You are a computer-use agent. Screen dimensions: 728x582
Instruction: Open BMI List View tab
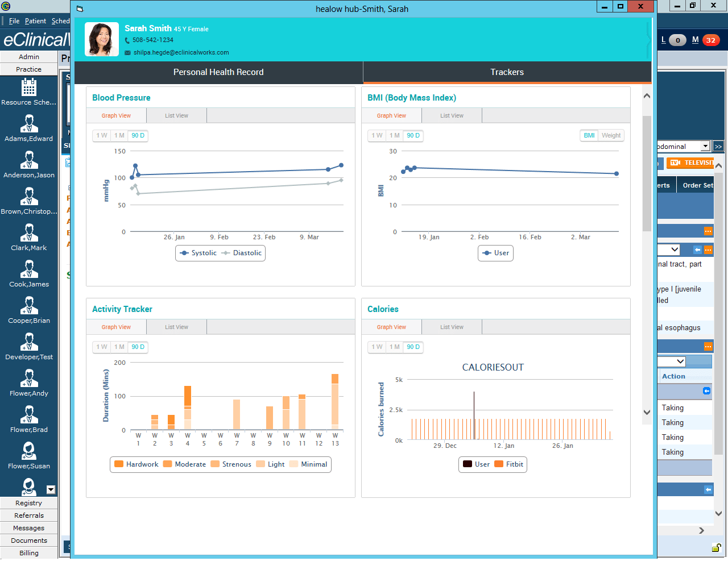coord(452,115)
